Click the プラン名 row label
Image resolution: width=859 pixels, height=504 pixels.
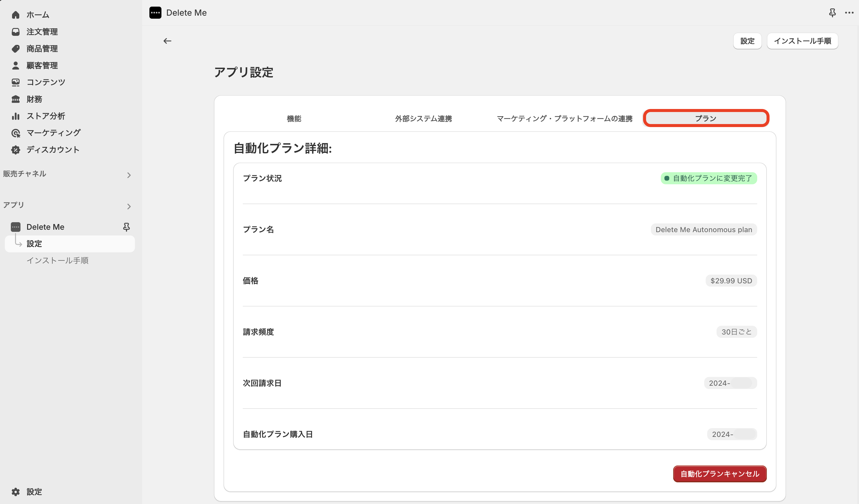tap(258, 229)
